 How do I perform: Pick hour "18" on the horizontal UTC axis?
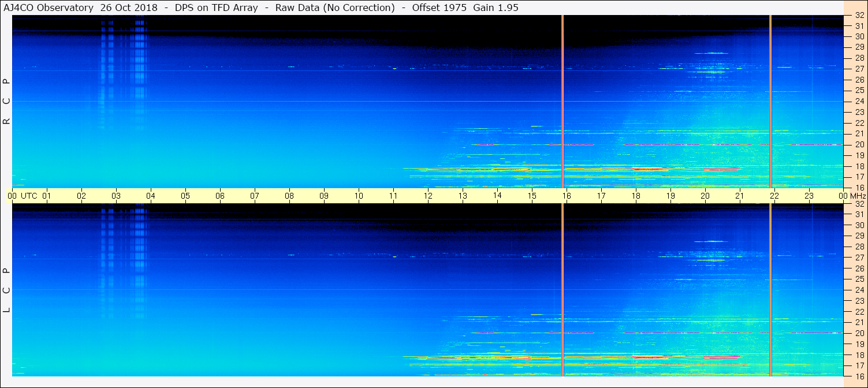tap(636, 196)
